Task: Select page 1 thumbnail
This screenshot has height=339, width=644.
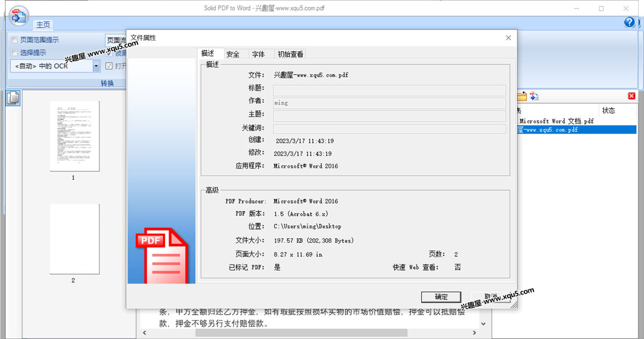Action: point(75,136)
